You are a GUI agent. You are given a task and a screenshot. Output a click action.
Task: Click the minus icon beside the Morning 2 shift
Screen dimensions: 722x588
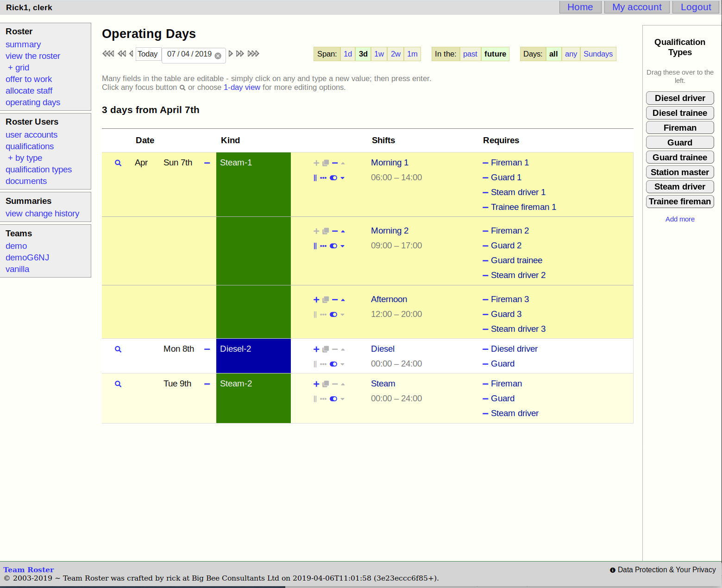335,231
